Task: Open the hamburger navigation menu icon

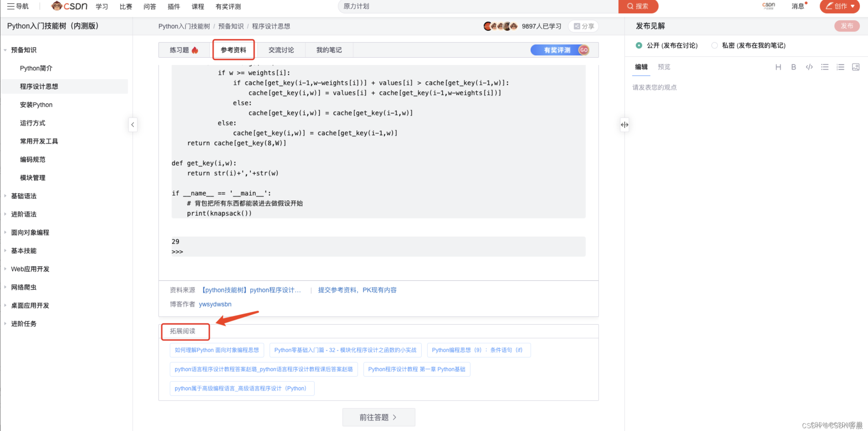Action: [x=11, y=6]
